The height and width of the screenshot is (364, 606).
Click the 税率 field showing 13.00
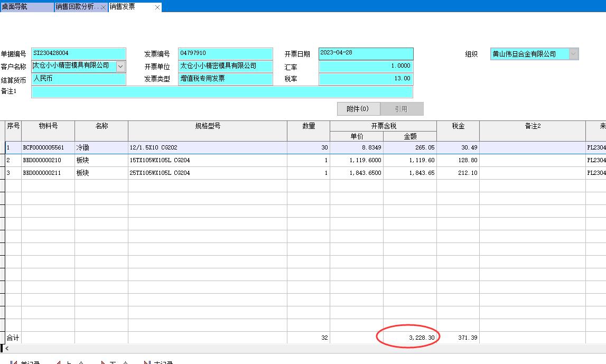(x=366, y=79)
